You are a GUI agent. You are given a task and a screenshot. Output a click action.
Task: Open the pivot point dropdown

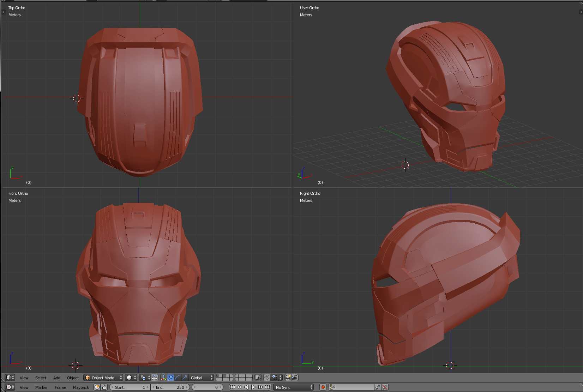point(145,378)
